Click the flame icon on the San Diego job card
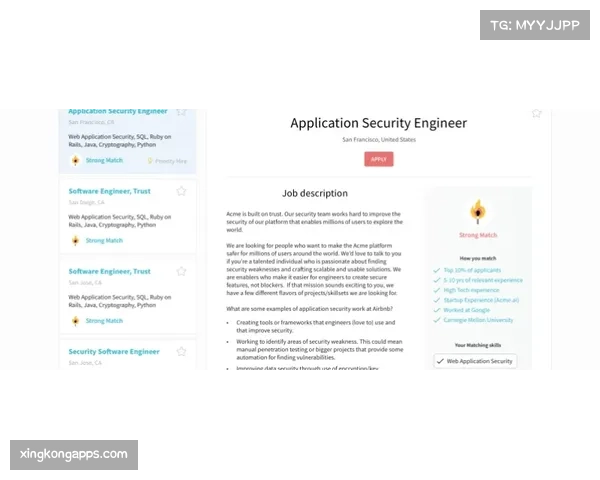The image size is (600, 480). [x=75, y=240]
